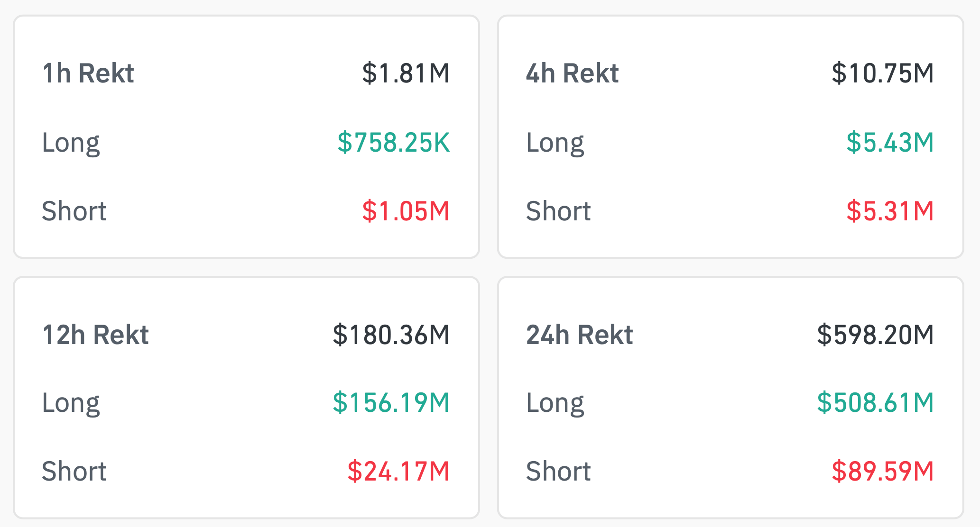Click the 1h Long $758.25K amount

[x=393, y=142]
